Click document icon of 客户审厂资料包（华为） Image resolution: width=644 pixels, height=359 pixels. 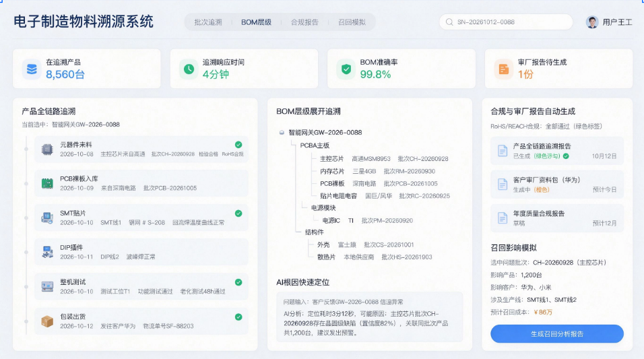pyautogui.click(x=503, y=185)
